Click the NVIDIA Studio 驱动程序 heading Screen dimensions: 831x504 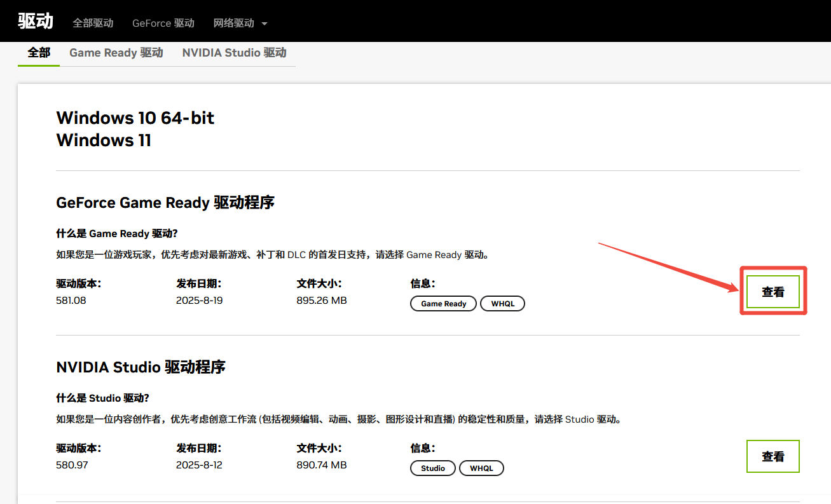point(141,367)
